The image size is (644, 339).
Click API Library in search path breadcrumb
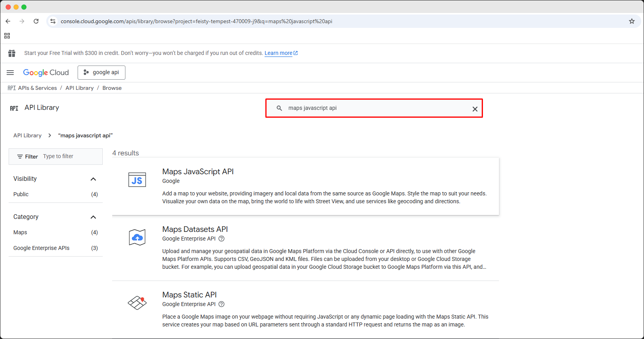click(27, 135)
